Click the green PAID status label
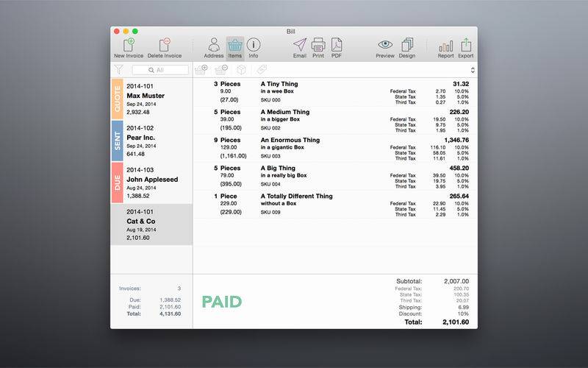 tap(222, 302)
